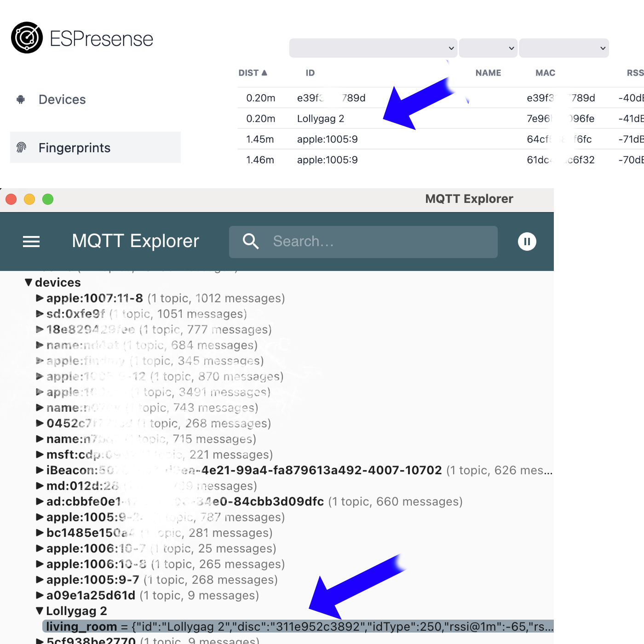Image resolution: width=644 pixels, height=644 pixels.
Task: Navigate to the Devices section
Action: click(x=62, y=99)
